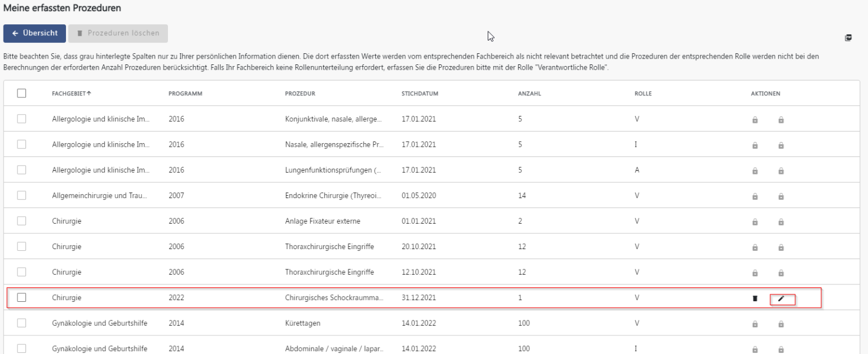Select the 'Kürettagen' procedure cell
This screenshot has height=354, width=868.
(x=302, y=323)
